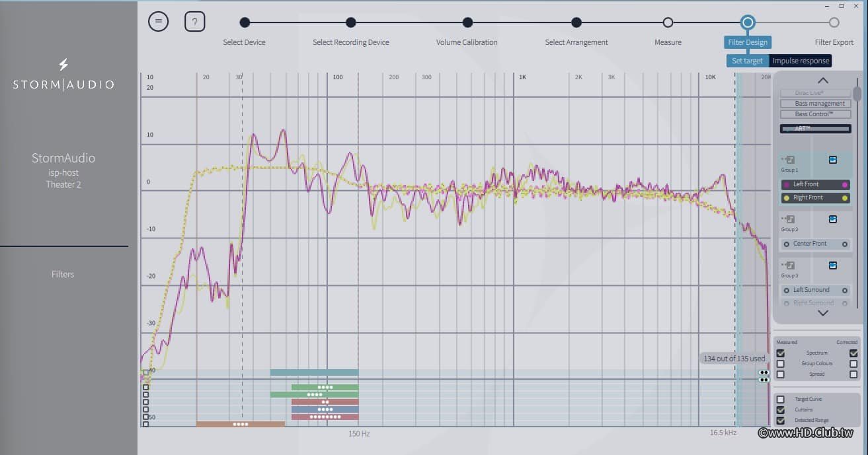868x455 pixels.
Task: Toggle checkbox on orange bar row
Action: 145,424
